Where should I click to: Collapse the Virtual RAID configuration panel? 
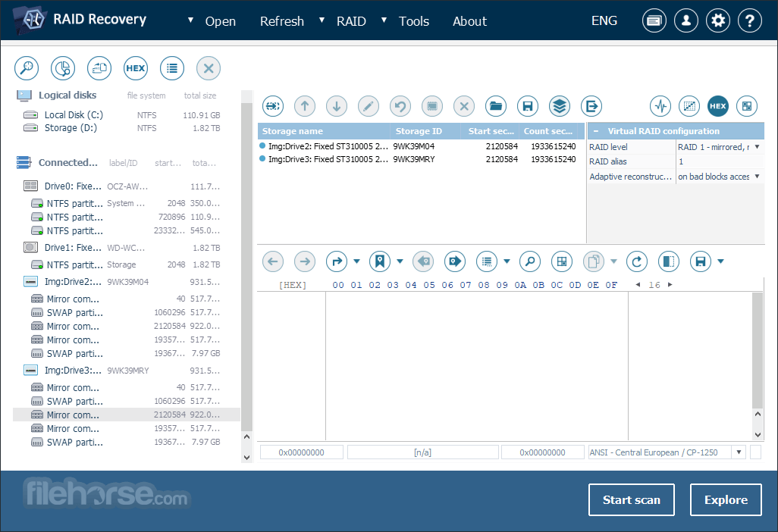pyautogui.click(x=596, y=131)
